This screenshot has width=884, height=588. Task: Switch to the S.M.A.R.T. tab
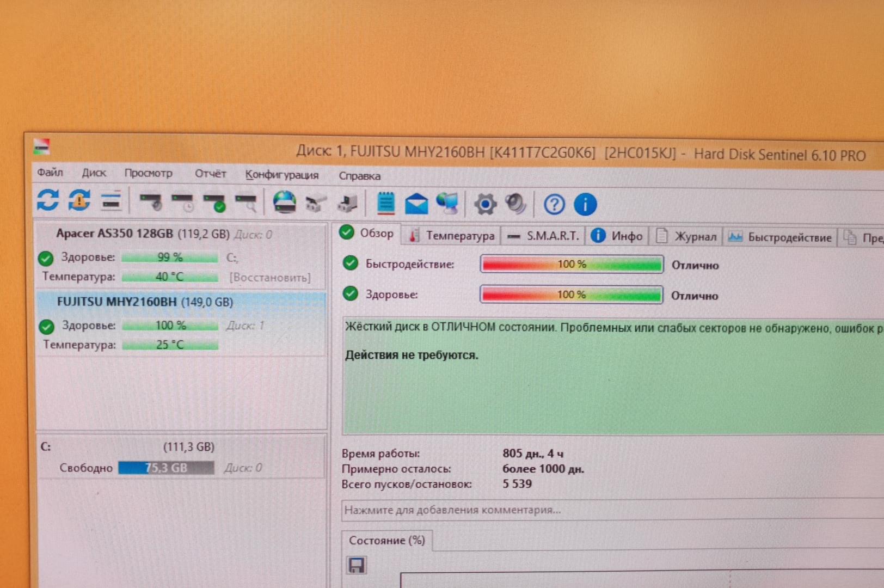click(x=543, y=236)
